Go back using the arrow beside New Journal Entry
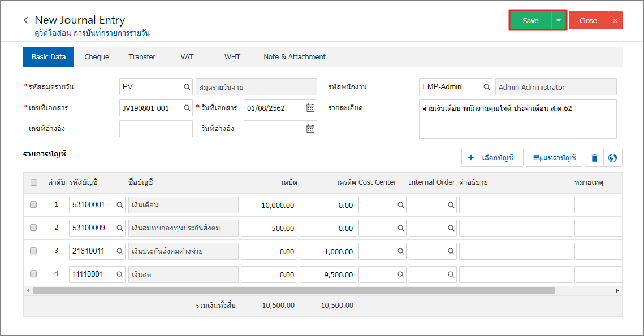The width and height of the screenshot is (644, 336). pos(26,20)
